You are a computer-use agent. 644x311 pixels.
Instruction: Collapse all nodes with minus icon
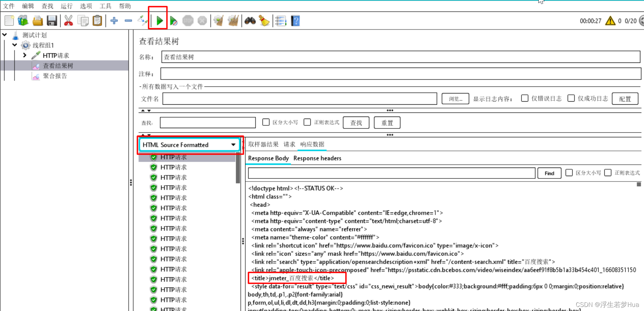coord(128,21)
